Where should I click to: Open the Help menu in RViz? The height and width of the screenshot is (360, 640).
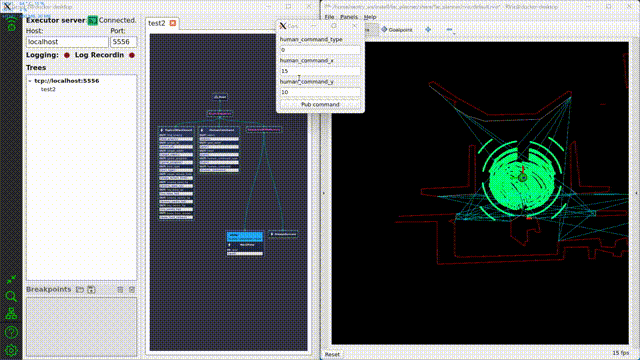(370, 17)
